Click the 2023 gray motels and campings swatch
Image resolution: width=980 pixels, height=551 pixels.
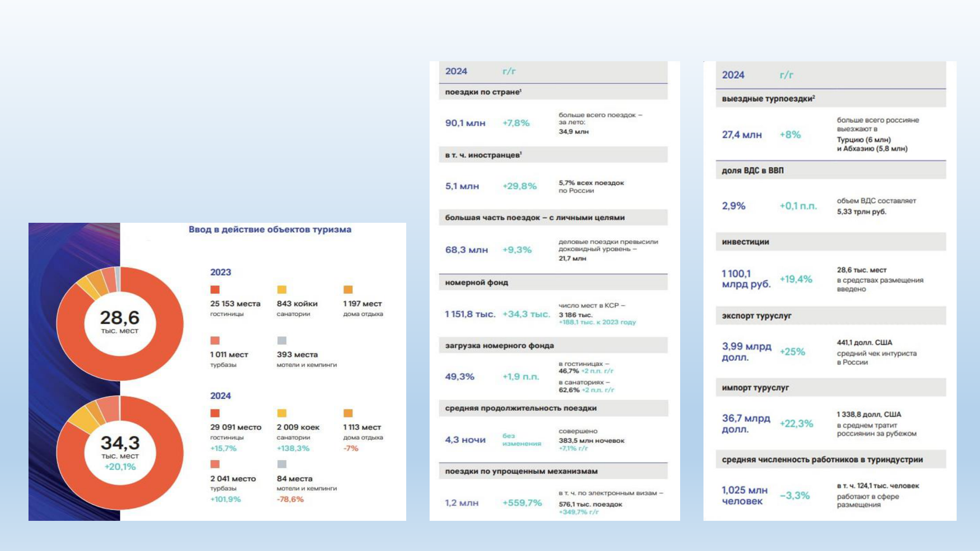[x=282, y=341]
